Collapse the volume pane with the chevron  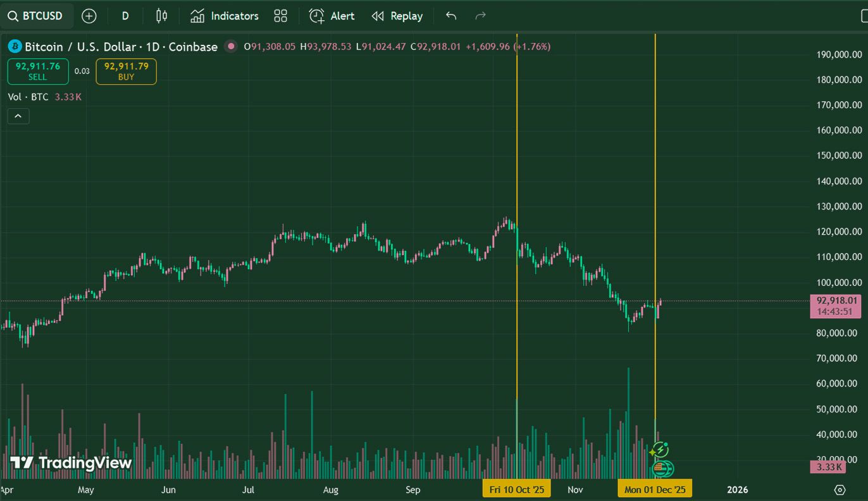18,116
